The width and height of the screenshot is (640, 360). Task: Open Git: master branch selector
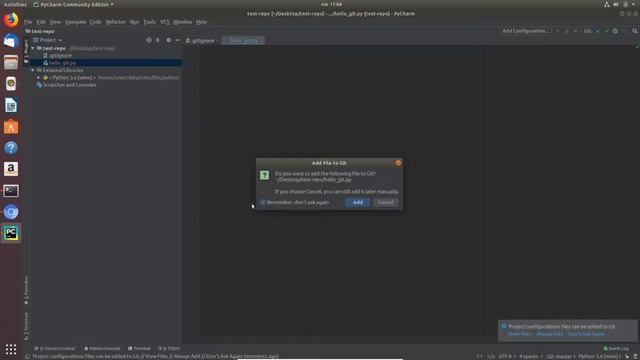pos(560,356)
